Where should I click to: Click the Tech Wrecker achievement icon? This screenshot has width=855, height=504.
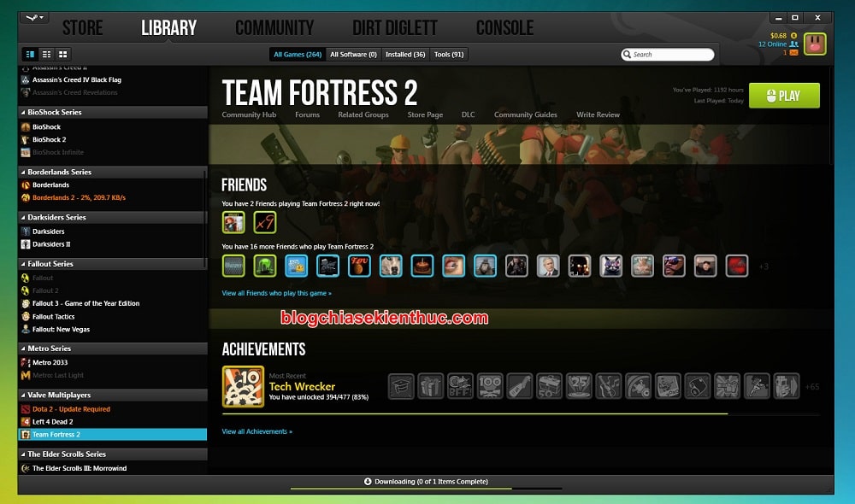tap(243, 387)
